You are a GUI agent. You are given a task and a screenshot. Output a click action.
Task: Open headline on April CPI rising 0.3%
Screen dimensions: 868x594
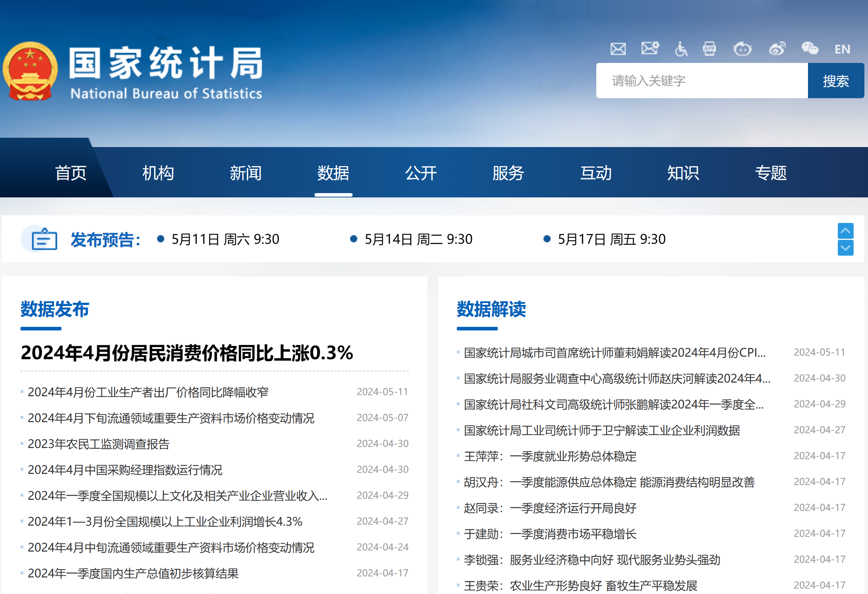tap(187, 353)
